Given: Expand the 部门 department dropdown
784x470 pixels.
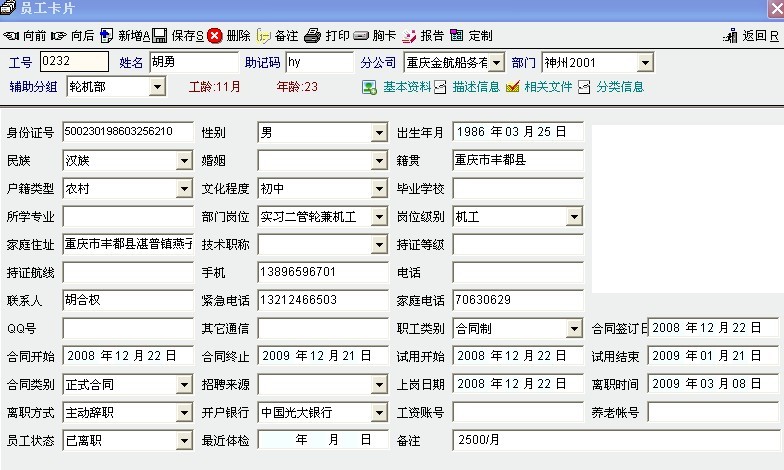Looking at the screenshot, I should [644, 63].
